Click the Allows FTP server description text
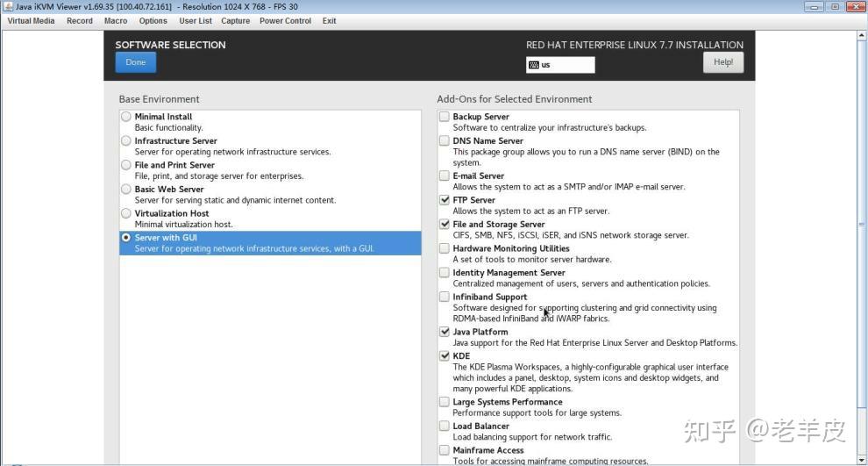The image size is (868, 466). [x=530, y=211]
